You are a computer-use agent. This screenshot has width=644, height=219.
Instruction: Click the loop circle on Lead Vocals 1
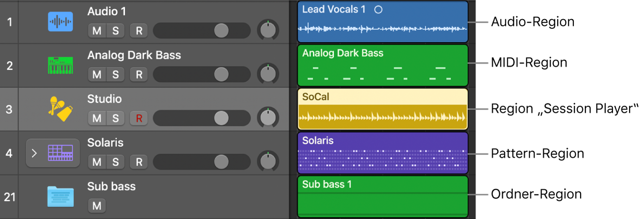[378, 10]
